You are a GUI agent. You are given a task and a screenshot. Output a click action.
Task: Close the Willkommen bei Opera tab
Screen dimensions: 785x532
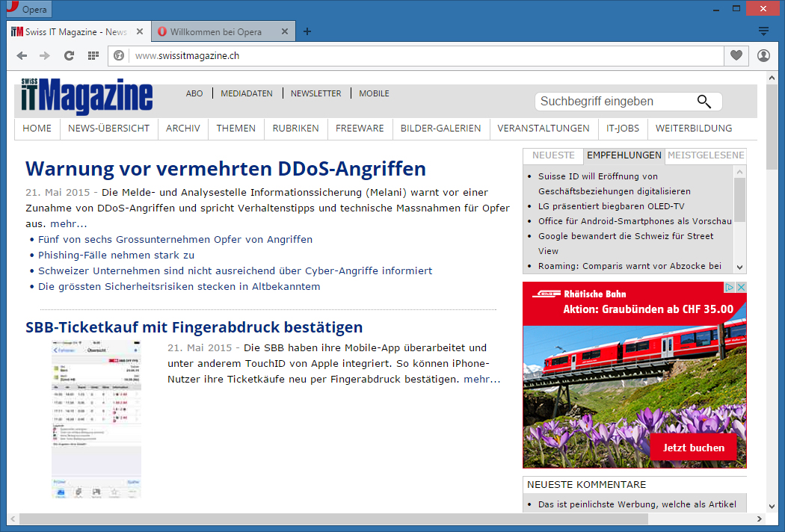pyautogui.click(x=284, y=31)
